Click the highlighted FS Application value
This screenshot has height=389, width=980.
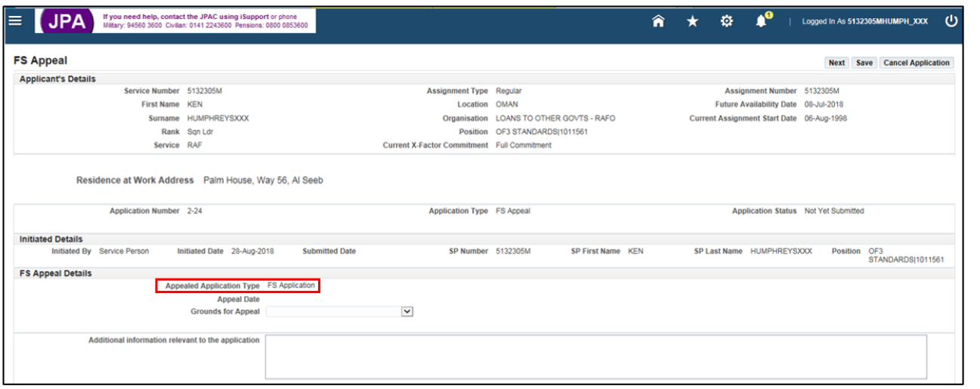click(x=291, y=286)
